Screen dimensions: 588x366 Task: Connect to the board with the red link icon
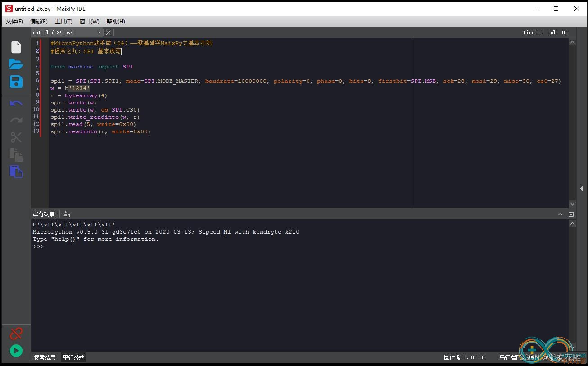(16, 334)
